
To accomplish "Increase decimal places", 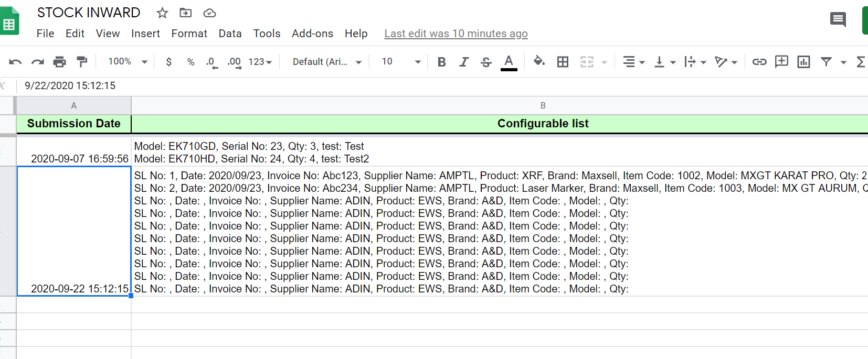I will 234,62.
